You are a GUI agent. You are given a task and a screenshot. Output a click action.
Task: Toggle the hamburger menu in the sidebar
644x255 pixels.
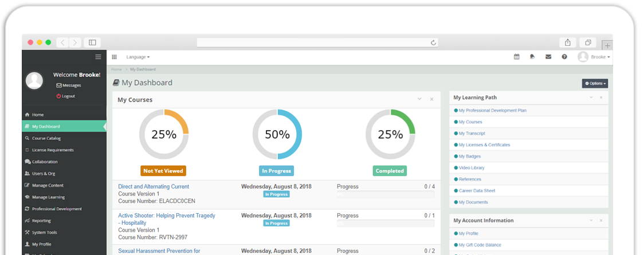click(x=98, y=57)
